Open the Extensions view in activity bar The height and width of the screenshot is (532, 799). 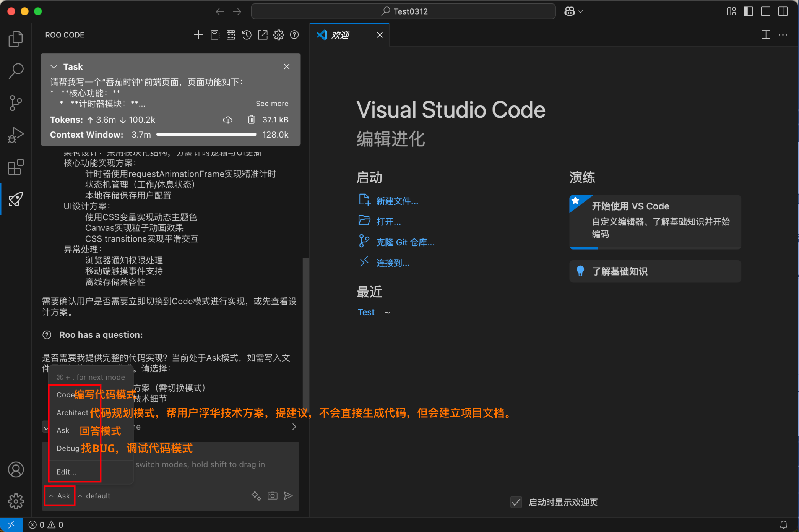click(x=16, y=167)
